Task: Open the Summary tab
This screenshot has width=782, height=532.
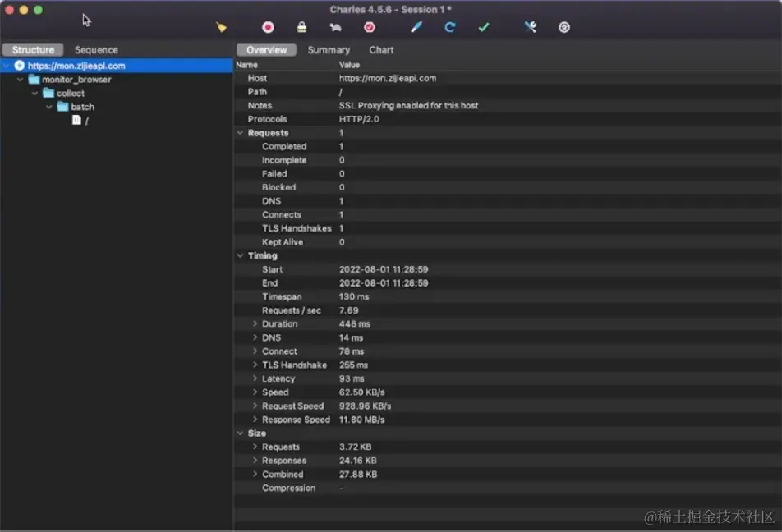Action: tap(329, 50)
